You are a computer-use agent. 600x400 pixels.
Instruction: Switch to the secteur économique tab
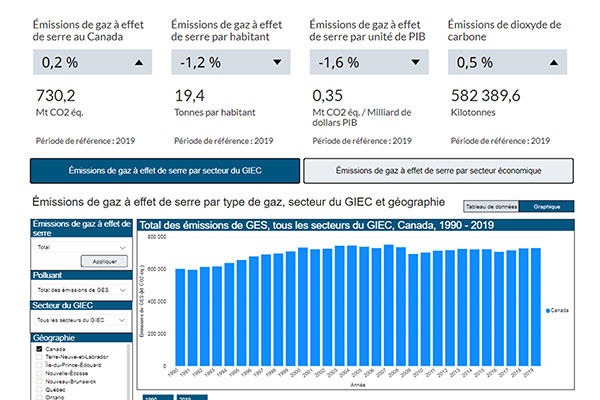pos(438,170)
